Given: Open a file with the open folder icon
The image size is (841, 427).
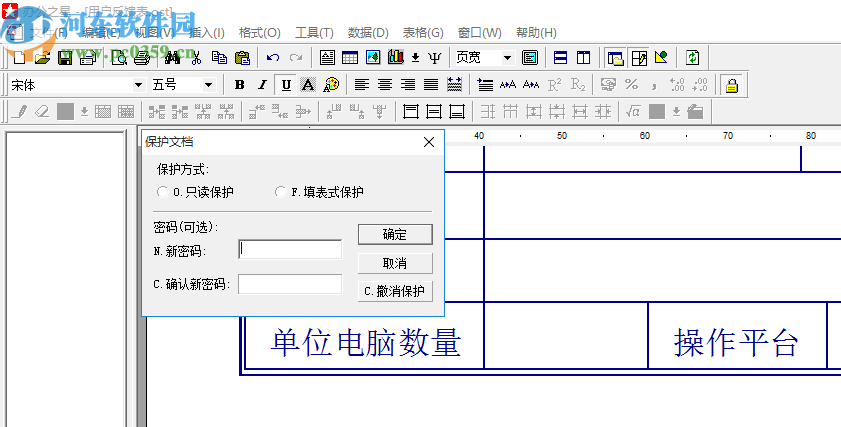Looking at the screenshot, I should (42, 57).
